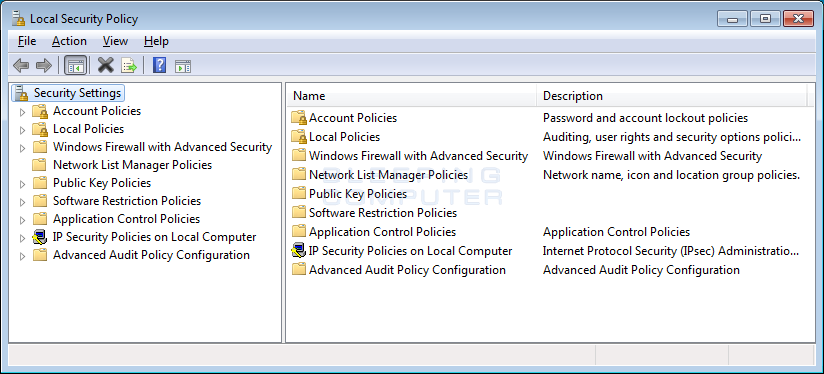The height and width of the screenshot is (374, 824).
Task: Toggle Show/Hide Console Tree toolbar button
Action: tap(75, 66)
